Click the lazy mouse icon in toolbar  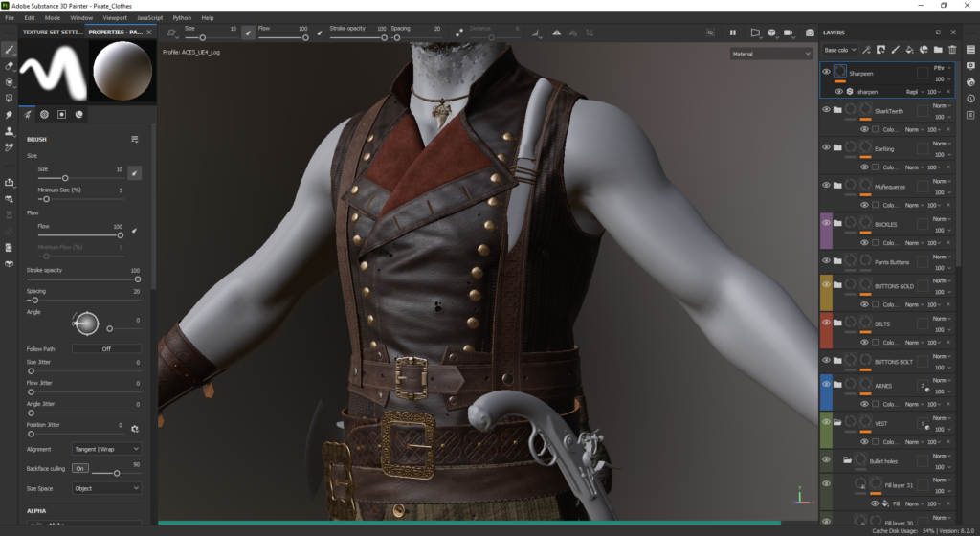coord(459,33)
